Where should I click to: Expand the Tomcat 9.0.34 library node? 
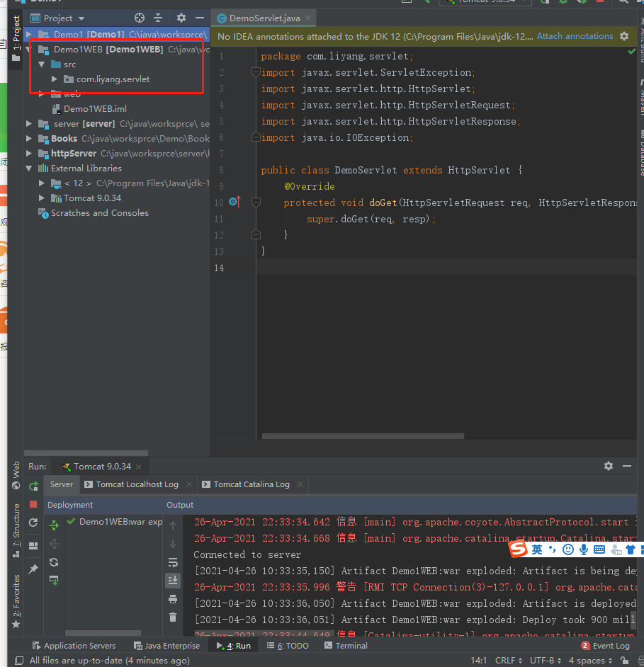[42, 198]
